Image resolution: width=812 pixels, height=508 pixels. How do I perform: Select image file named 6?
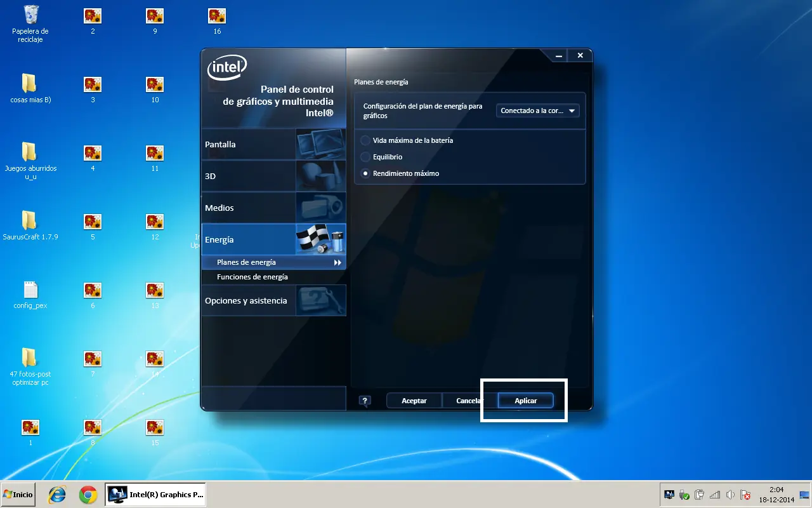(93, 295)
